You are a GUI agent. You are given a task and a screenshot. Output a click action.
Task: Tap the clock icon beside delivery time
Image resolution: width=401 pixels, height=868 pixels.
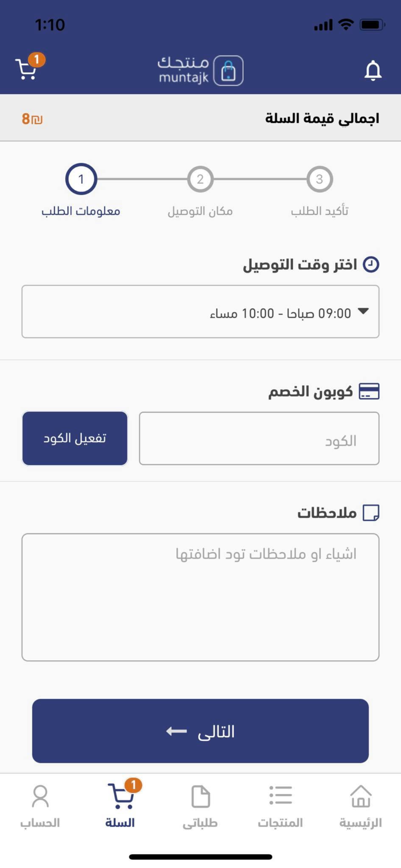[371, 264]
